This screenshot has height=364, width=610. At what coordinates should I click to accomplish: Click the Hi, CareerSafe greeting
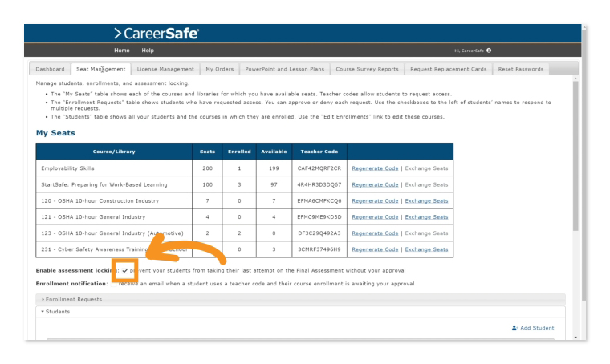(x=469, y=51)
